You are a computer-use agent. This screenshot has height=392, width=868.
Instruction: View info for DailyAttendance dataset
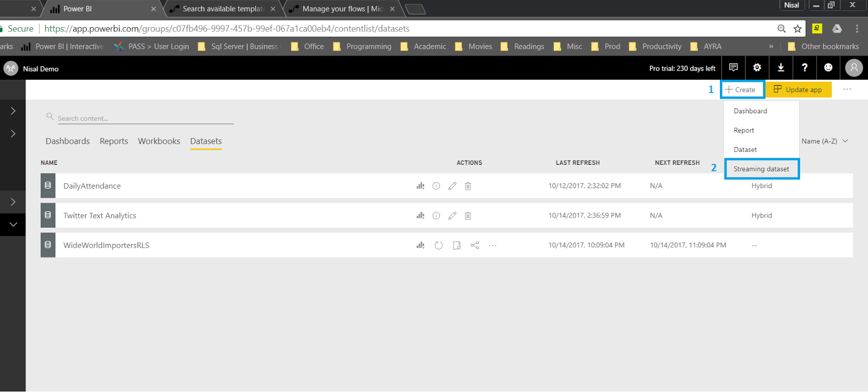436,186
